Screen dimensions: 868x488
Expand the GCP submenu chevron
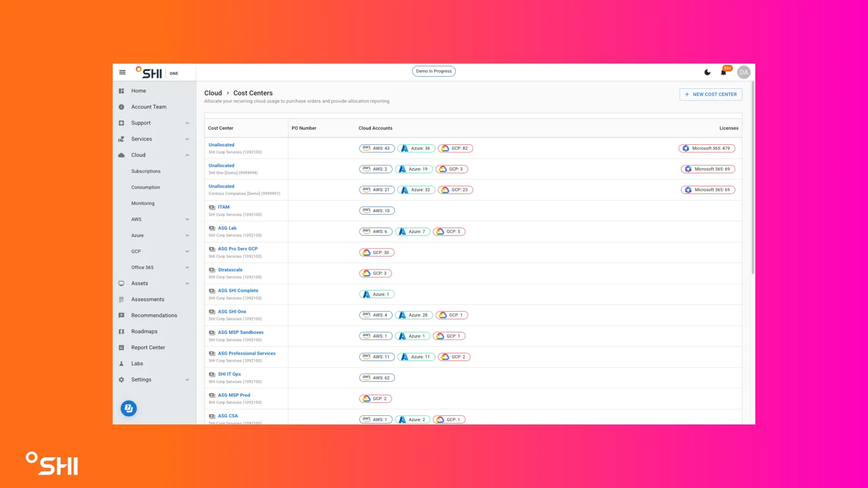click(187, 252)
